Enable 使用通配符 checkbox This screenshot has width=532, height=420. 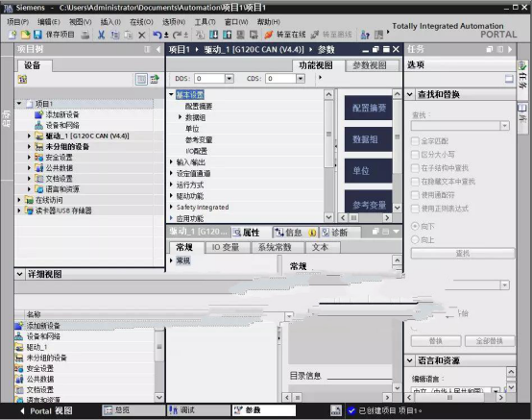click(x=415, y=195)
